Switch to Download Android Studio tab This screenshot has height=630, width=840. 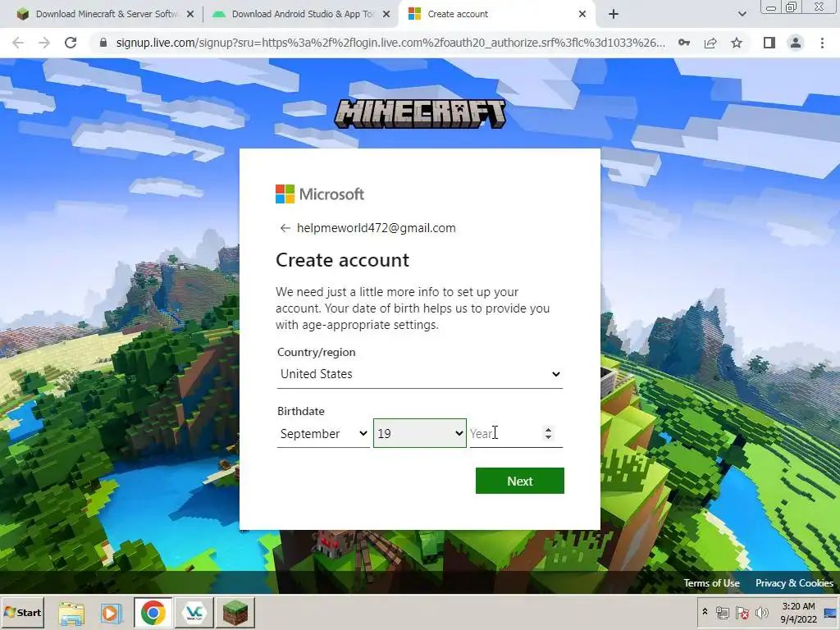point(300,14)
